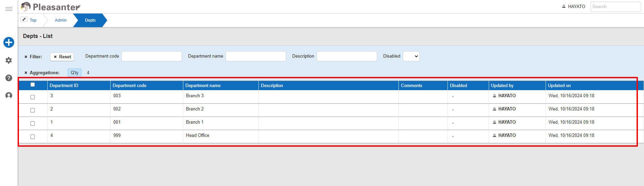Screen dimensions: 644x186
Task: Go to Top breadcrumb
Action: coord(33,20)
